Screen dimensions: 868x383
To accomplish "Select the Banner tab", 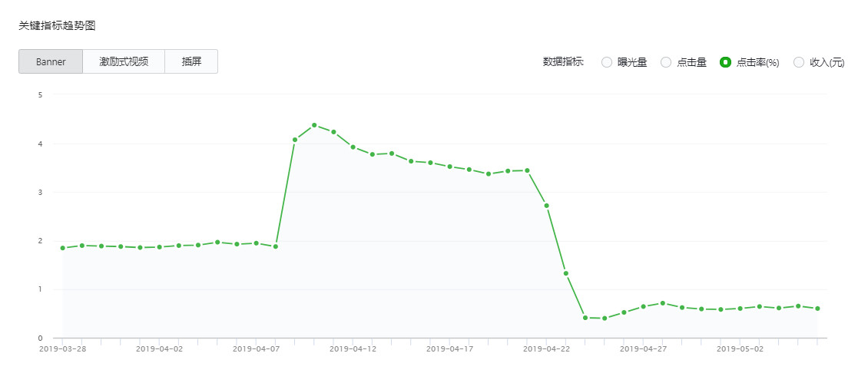I will pos(51,61).
